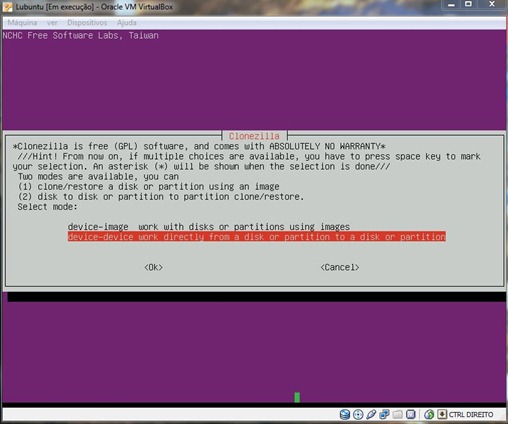
Task: Click the shared folders status icon
Action: click(397, 415)
